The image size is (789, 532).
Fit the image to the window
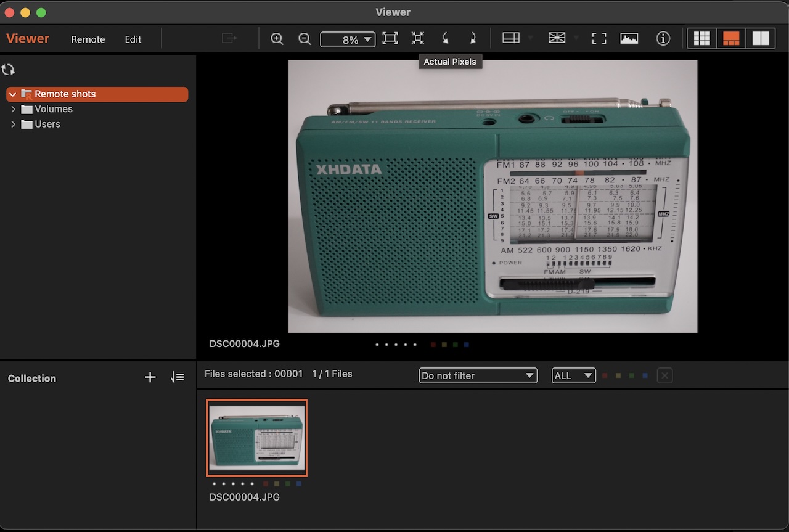tap(390, 38)
